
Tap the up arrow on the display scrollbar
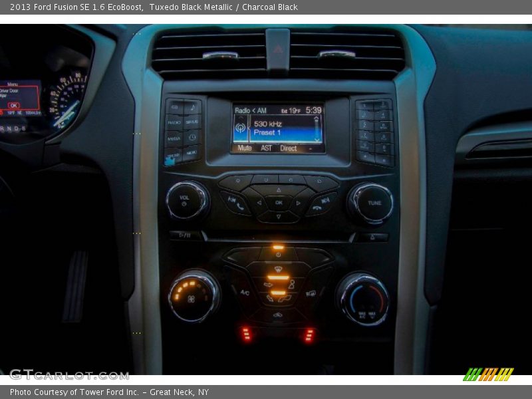(317, 118)
